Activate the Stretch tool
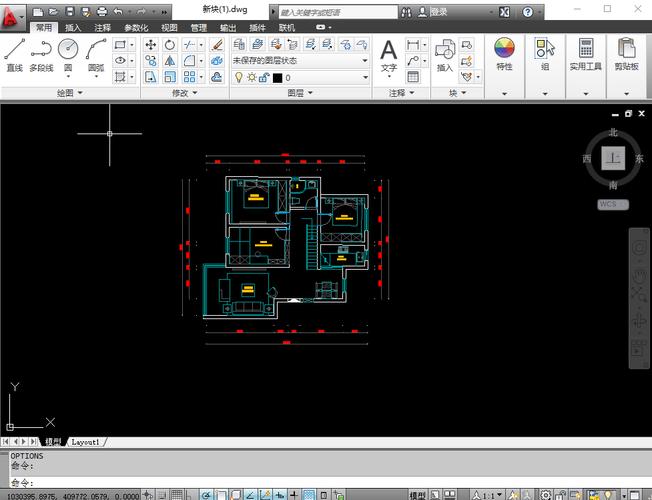This screenshot has height=500, width=652. click(151, 77)
